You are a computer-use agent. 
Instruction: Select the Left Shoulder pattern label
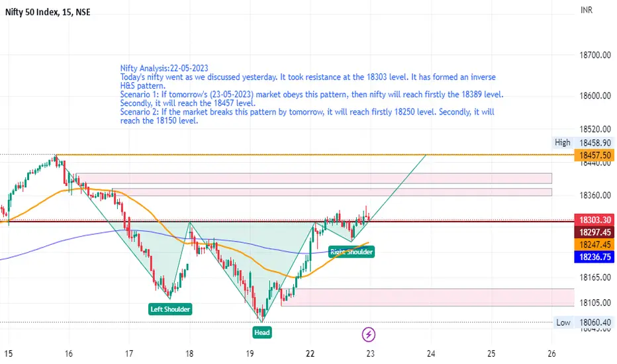tap(170, 309)
